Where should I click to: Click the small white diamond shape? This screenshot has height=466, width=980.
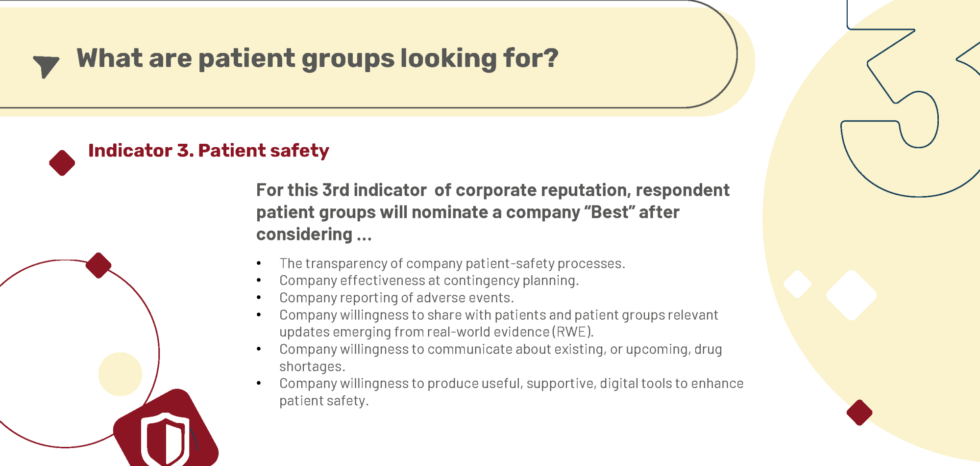(x=798, y=284)
